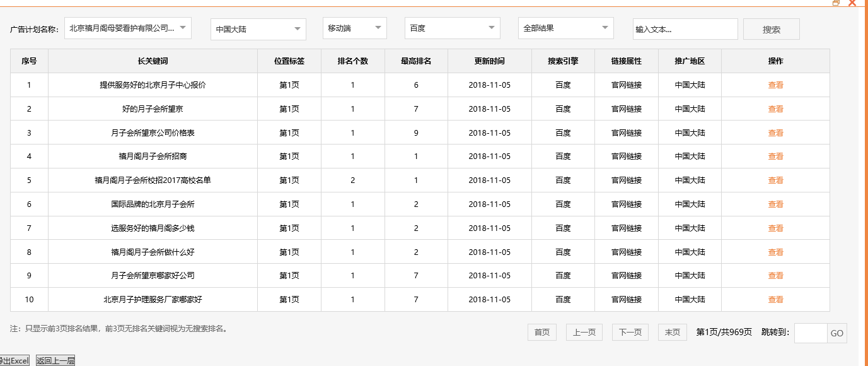The width and height of the screenshot is (868, 366).
Task: Expand the 全部结果 results filter dropdown
Action: click(x=565, y=28)
